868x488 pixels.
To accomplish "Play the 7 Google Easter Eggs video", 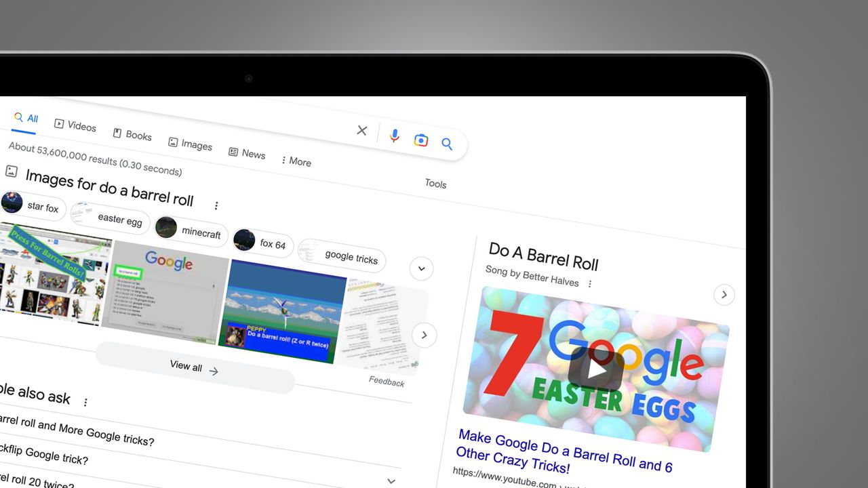I will (595, 369).
